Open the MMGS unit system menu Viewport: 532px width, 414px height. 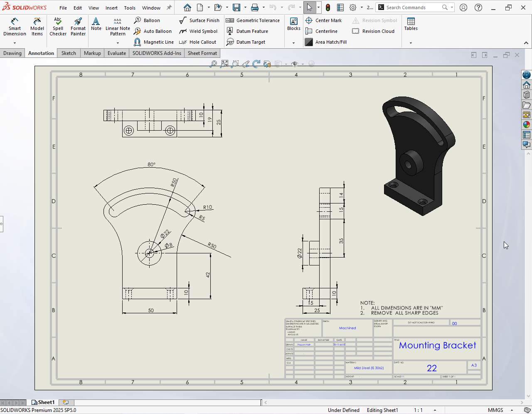(x=495, y=410)
